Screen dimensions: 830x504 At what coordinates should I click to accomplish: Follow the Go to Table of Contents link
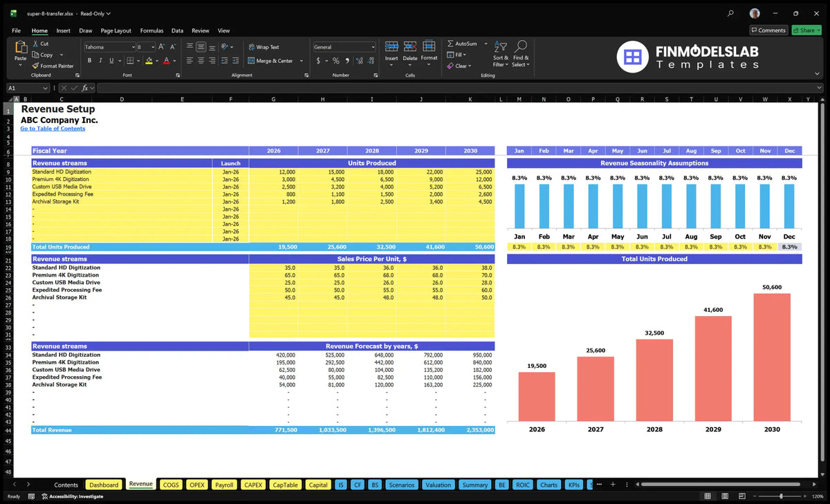53,129
